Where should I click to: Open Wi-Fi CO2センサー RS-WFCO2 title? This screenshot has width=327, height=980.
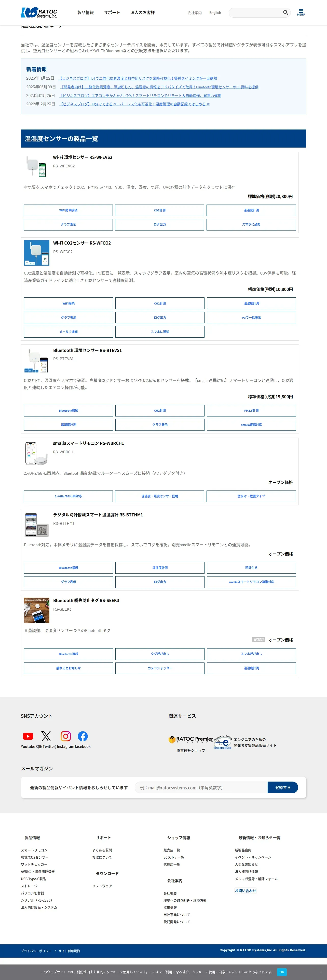coord(82,243)
